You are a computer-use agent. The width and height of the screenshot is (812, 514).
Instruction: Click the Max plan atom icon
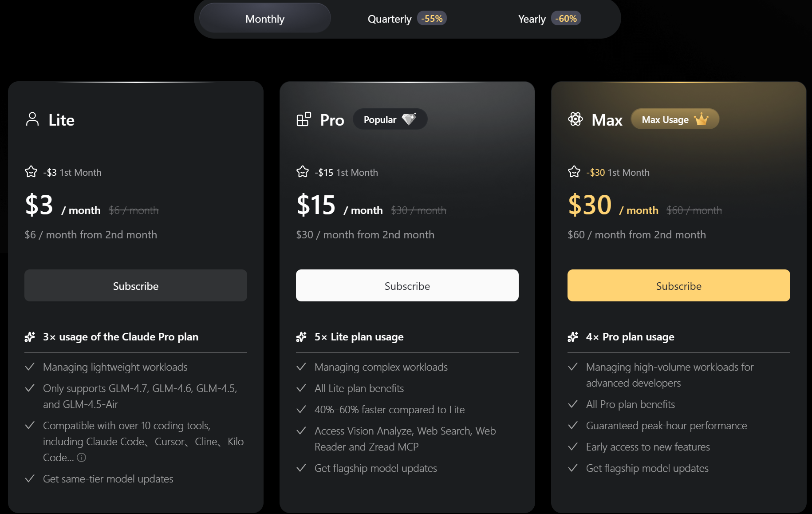[x=575, y=119]
